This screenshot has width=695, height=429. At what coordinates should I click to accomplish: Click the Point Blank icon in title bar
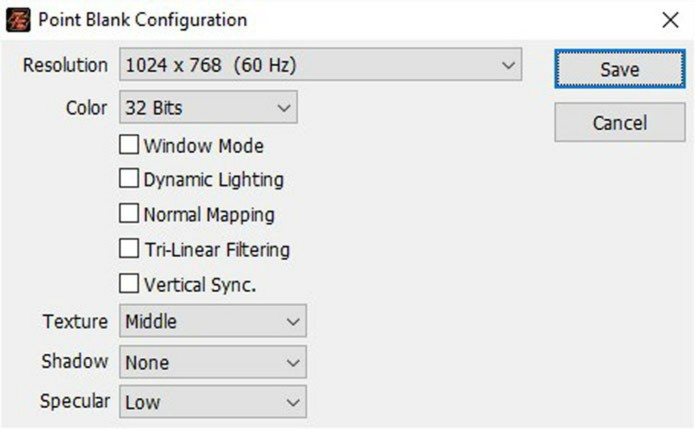(x=18, y=20)
